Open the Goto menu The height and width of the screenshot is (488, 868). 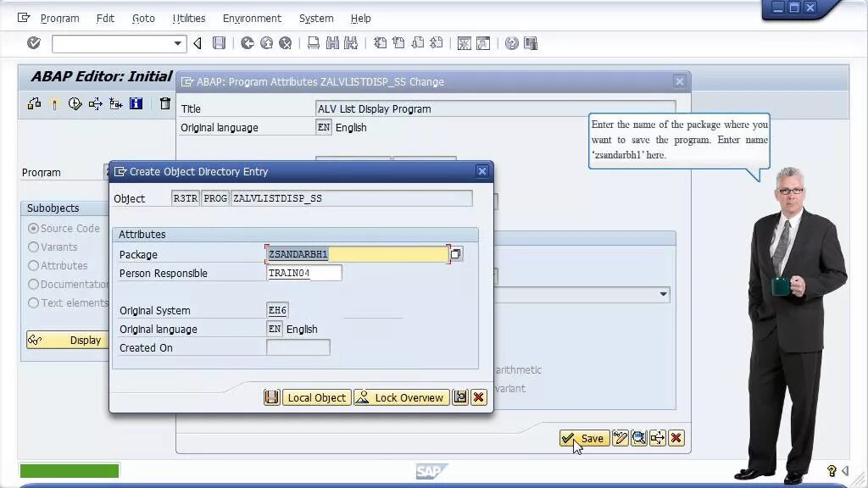click(143, 19)
